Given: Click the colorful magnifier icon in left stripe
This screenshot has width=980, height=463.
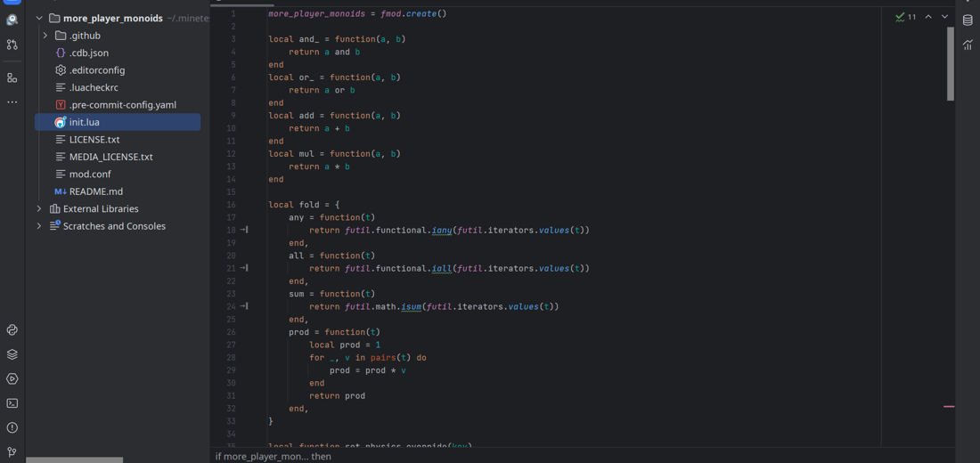Looking at the screenshot, I should [12, 20].
